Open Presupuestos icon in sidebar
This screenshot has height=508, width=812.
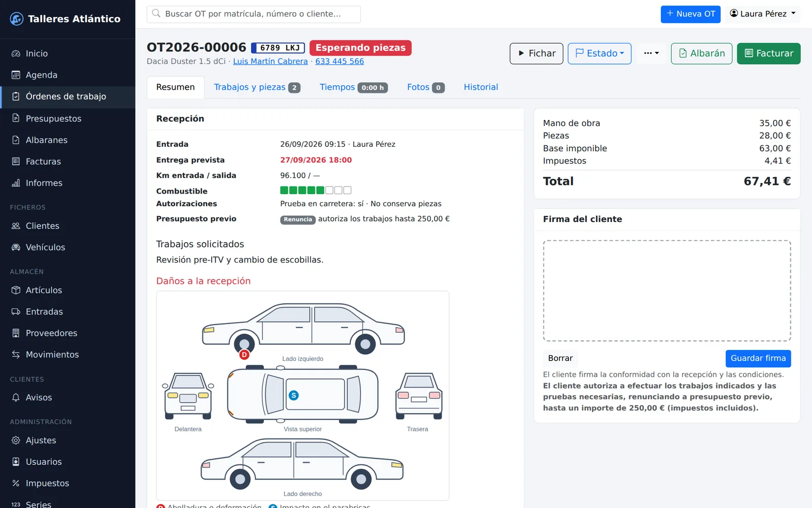click(16, 118)
